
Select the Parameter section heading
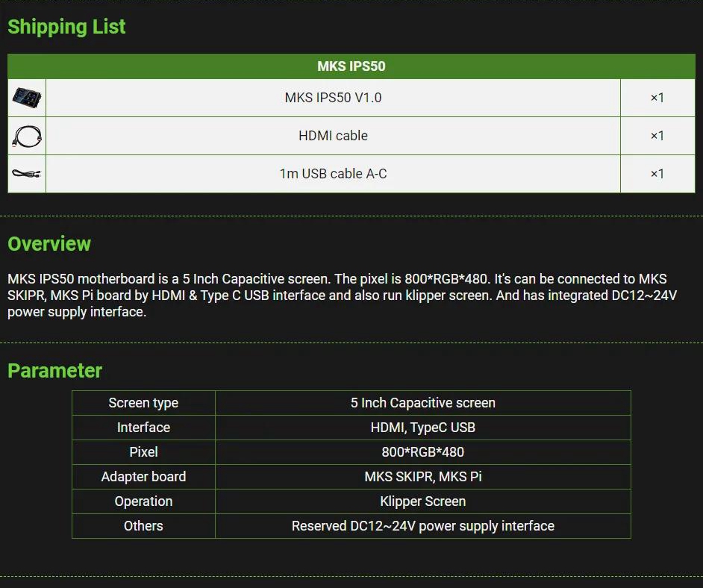54,371
